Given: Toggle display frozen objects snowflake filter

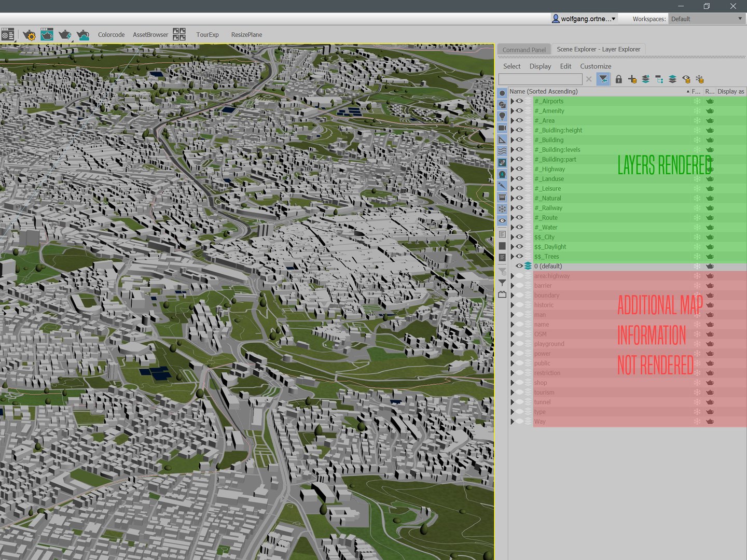Looking at the screenshot, I should [x=502, y=209].
